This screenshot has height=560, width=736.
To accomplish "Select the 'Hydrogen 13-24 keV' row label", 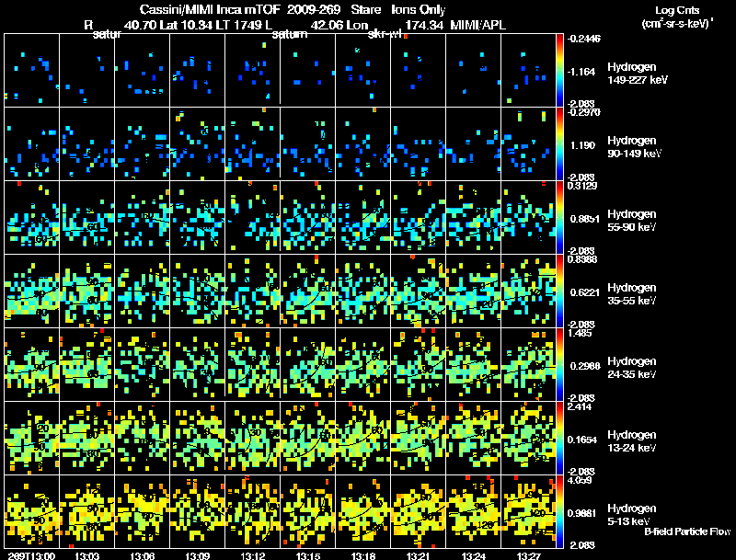I will (632, 441).
